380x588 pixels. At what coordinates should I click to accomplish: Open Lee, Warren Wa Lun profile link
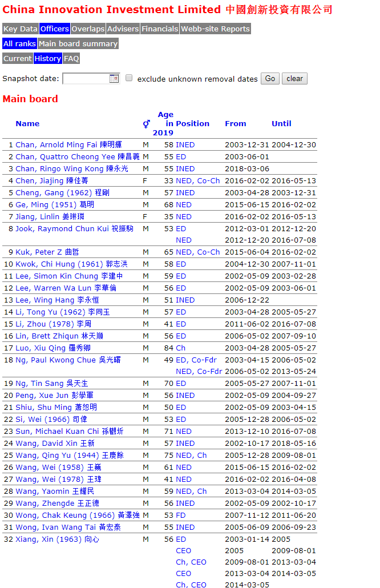(66, 288)
